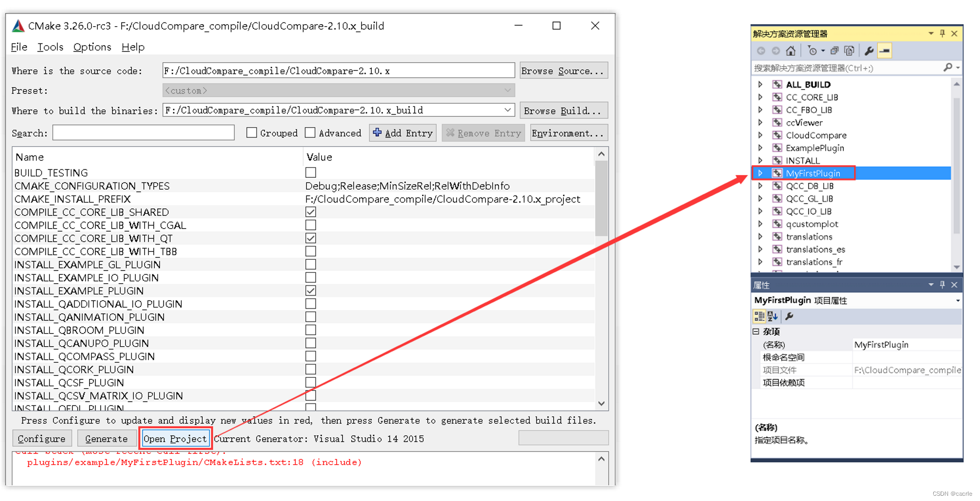Click the pin icon on the Properties pane
Image resolution: width=980 pixels, height=501 pixels.
[x=942, y=285]
